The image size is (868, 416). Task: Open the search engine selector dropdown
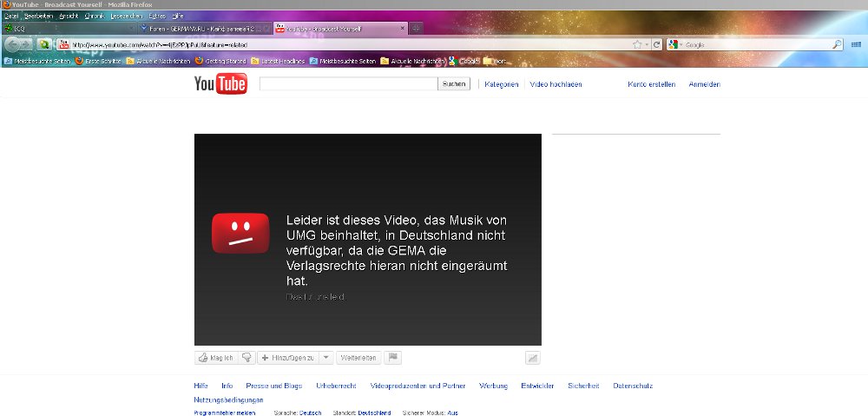click(x=681, y=45)
